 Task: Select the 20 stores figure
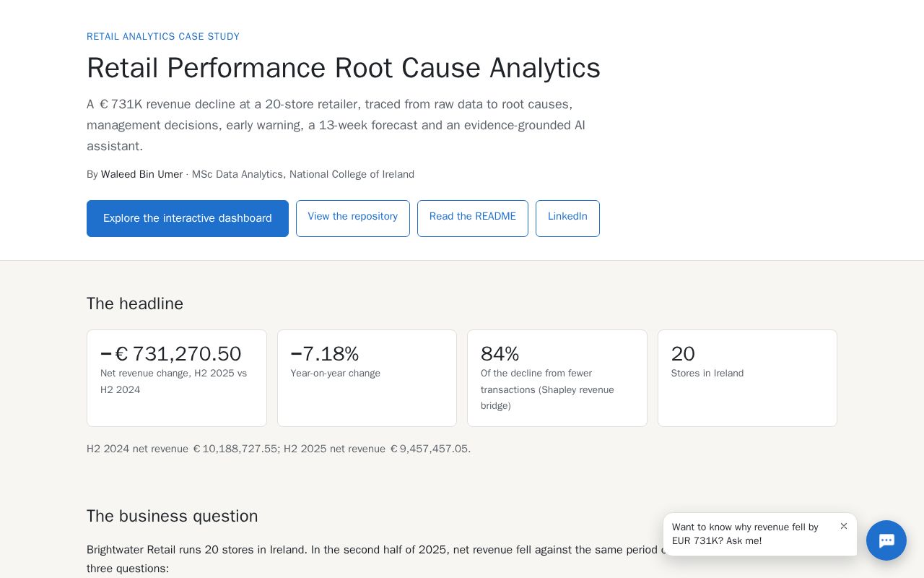click(683, 354)
